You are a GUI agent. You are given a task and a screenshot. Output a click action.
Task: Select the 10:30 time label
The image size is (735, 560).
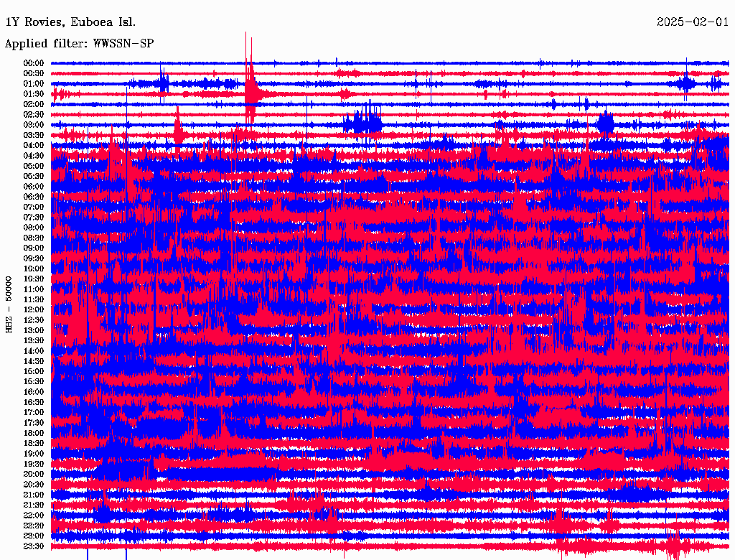click(34, 279)
